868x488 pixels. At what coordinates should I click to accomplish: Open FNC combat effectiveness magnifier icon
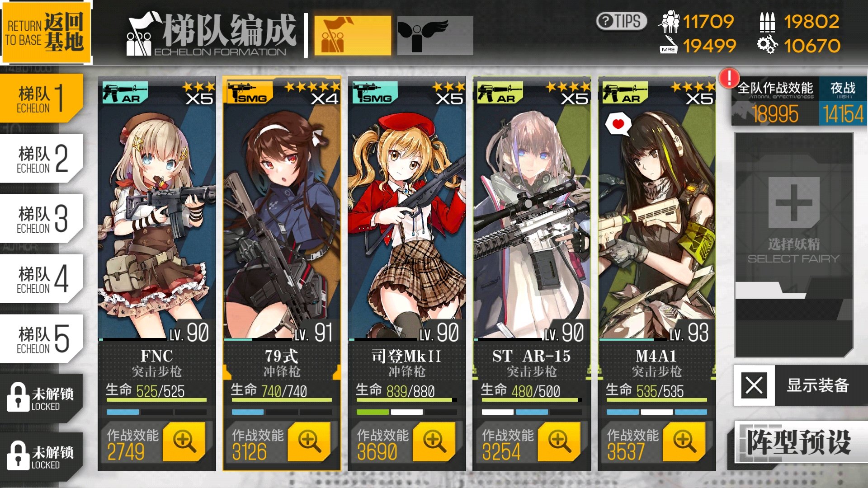click(x=184, y=441)
